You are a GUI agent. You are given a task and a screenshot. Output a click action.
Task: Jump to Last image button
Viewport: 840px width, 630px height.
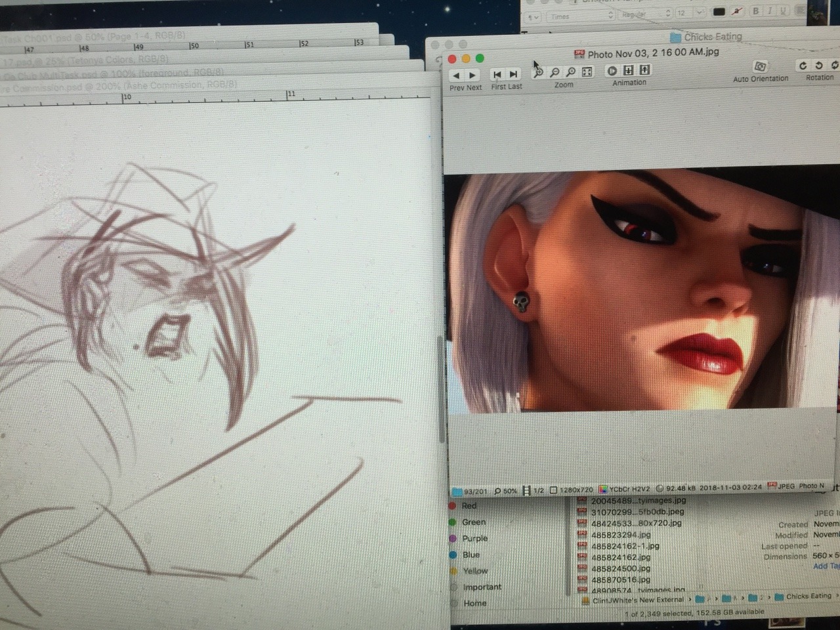point(514,74)
